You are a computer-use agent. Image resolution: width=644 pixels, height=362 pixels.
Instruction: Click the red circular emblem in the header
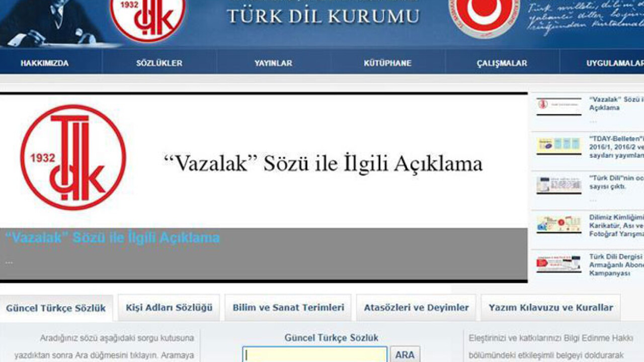[x=484, y=16]
